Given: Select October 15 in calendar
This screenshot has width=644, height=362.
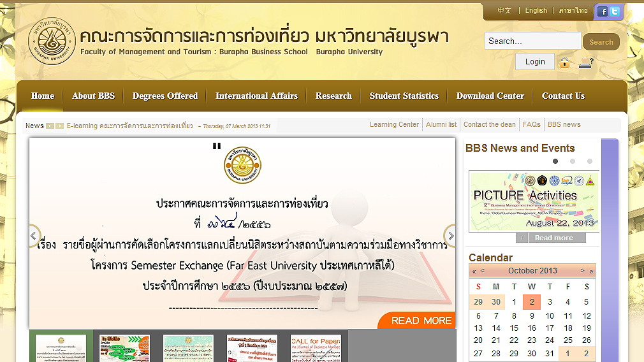Looking at the screenshot, I should 514,328.
